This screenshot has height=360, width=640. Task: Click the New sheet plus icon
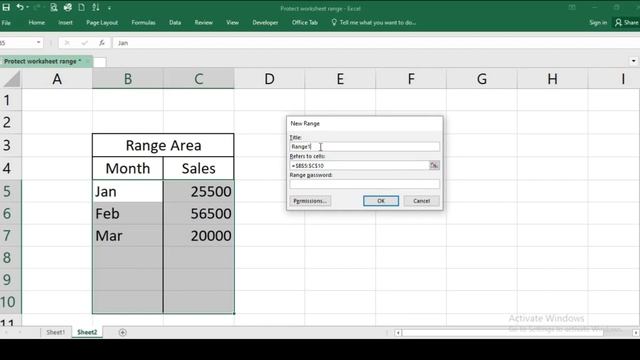(x=122, y=333)
